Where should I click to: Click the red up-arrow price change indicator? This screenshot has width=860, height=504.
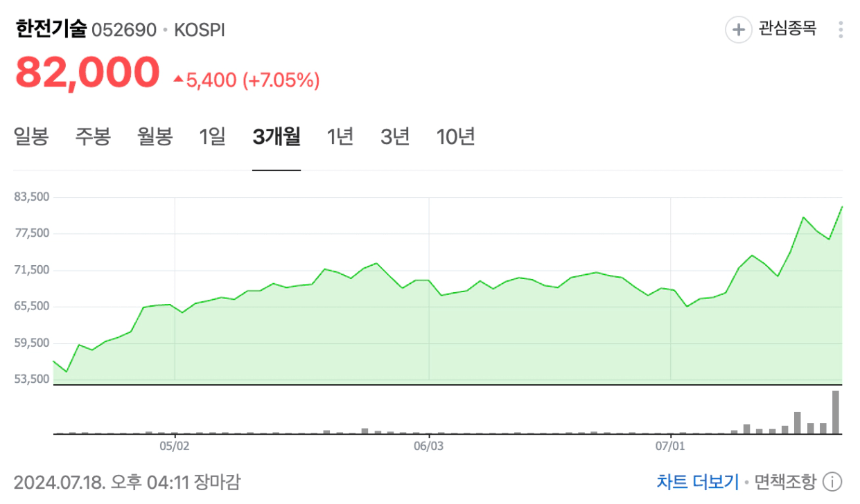(x=178, y=80)
